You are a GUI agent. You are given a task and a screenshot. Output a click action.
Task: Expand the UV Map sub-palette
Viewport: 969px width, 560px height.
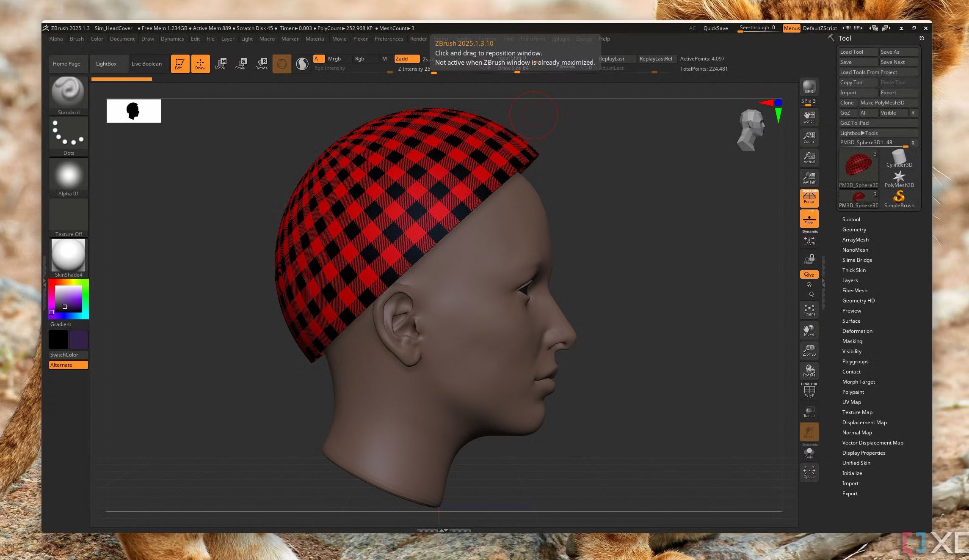(851, 402)
